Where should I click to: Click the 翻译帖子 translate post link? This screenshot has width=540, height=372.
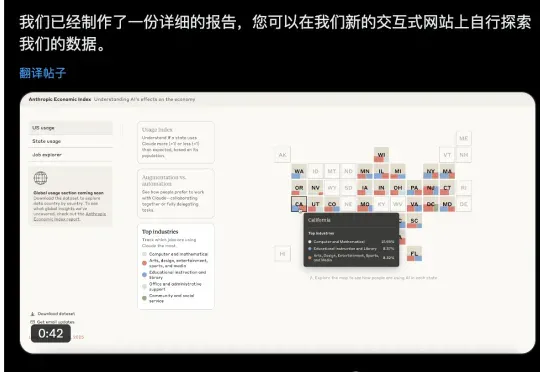[x=43, y=73]
